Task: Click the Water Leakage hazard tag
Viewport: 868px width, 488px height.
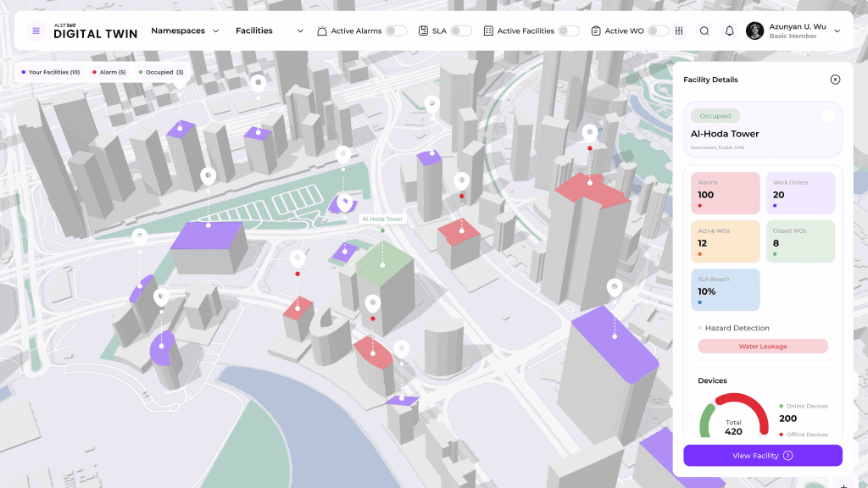Action: pyautogui.click(x=762, y=347)
